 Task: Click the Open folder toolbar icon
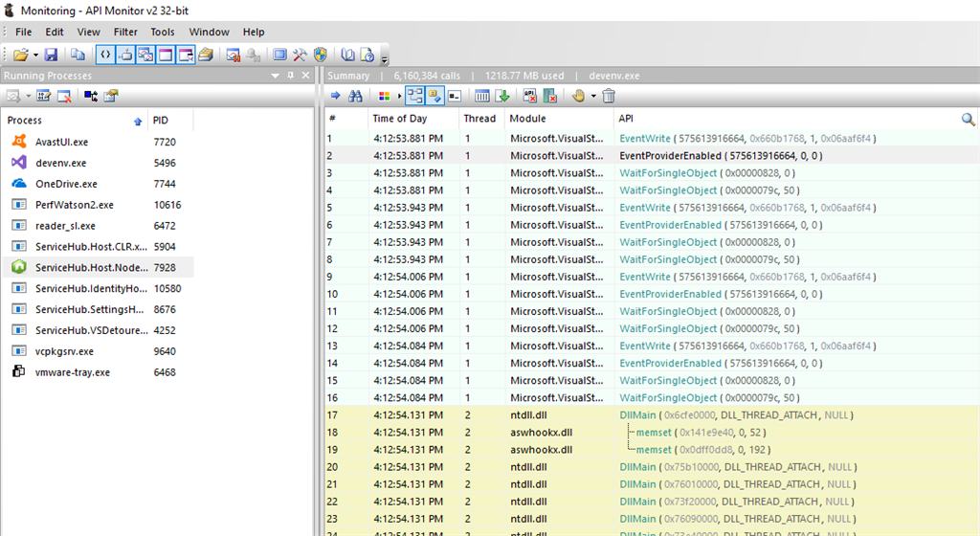pyautogui.click(x=21, y=55)
